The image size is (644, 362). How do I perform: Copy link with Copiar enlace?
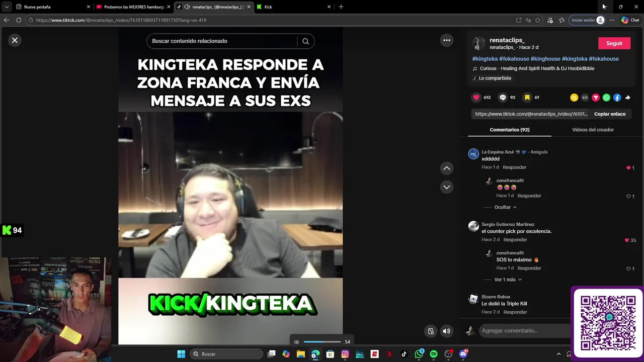pyautogui.click(x=610, y=114)
